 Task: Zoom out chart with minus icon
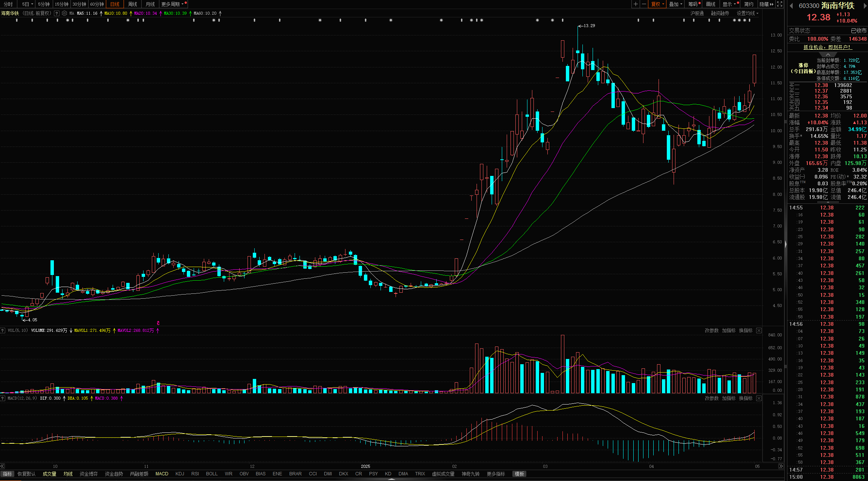644,4
